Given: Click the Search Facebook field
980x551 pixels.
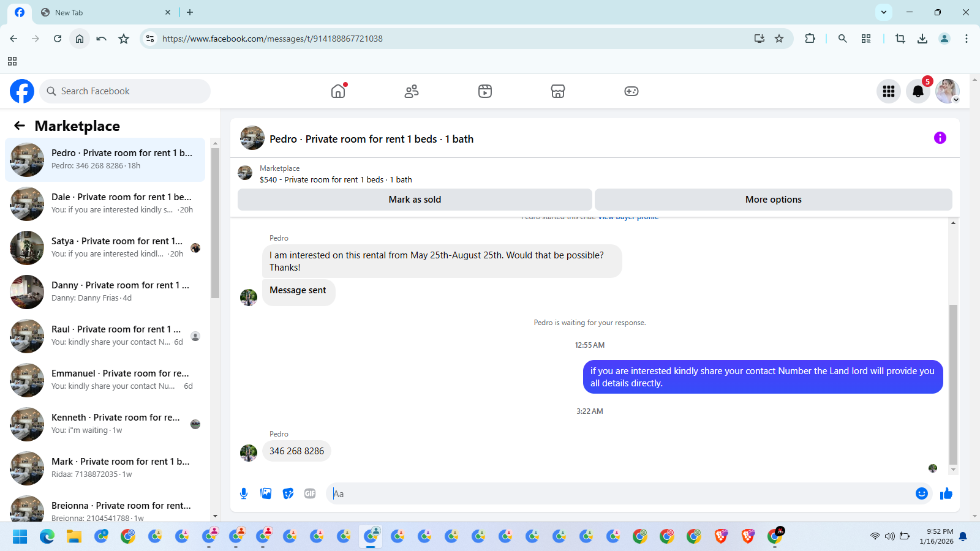Looking at the screenshot, I should click(x=126, y=91).
